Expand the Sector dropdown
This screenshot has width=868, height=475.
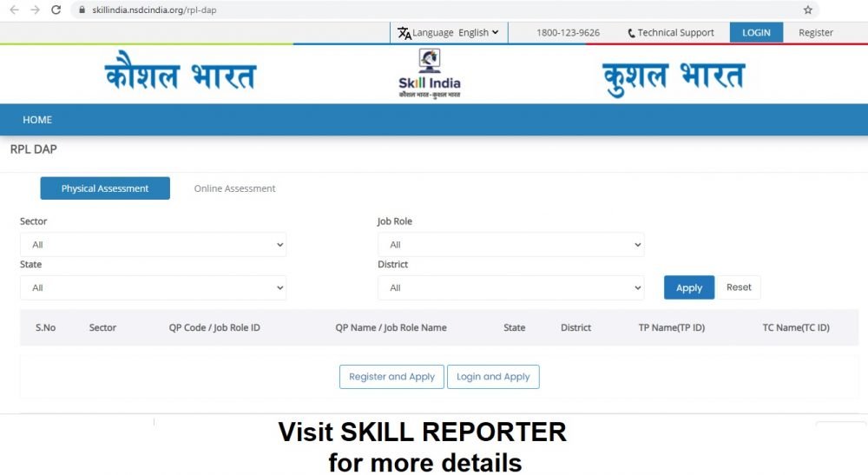click(153, 245)
